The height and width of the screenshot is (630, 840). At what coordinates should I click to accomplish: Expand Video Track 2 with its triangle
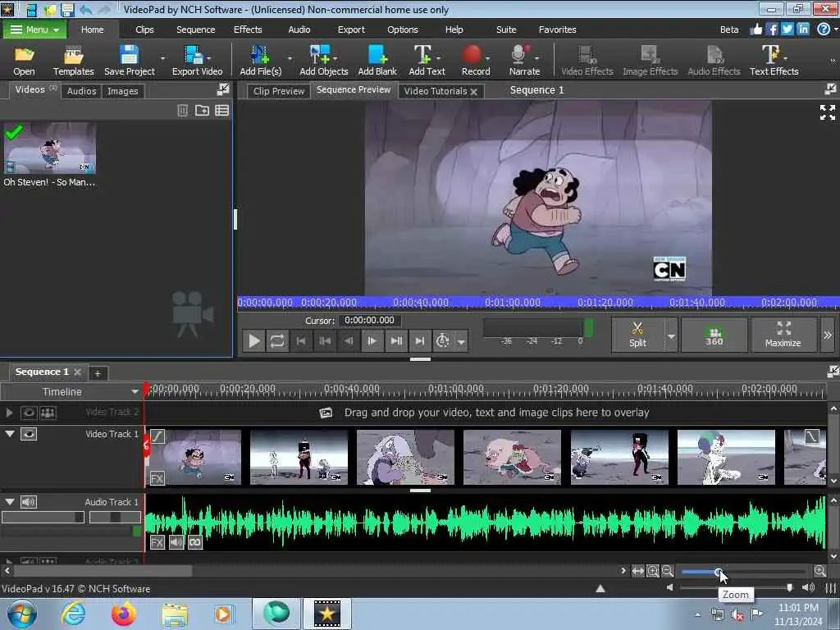point(9,413)
